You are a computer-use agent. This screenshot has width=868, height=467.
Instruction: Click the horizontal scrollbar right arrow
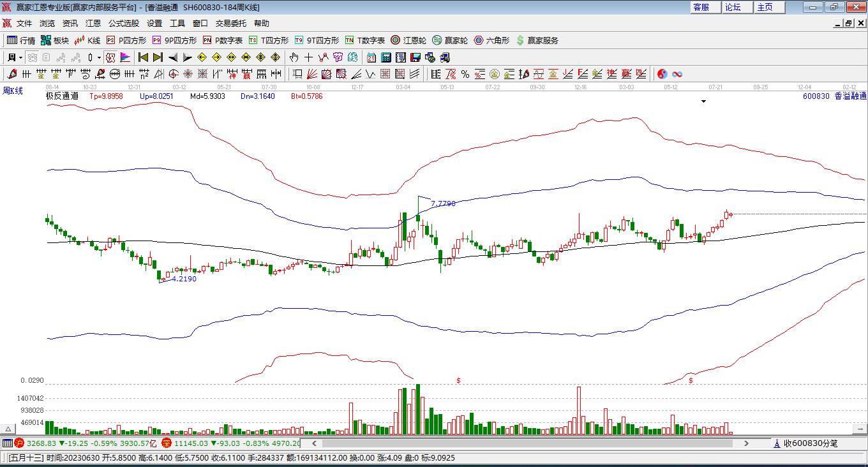click(x=747, y=443)
